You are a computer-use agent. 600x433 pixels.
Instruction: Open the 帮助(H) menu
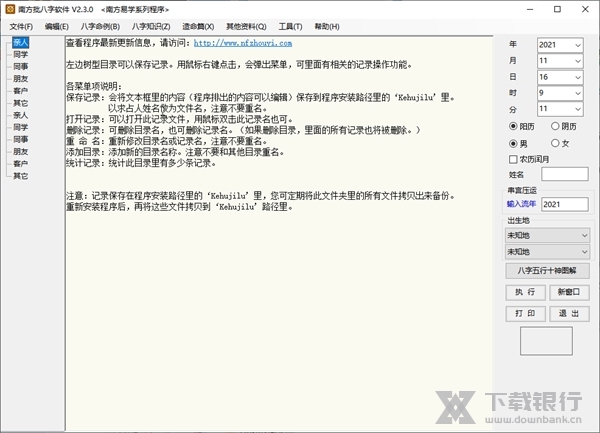coord(327,26)
